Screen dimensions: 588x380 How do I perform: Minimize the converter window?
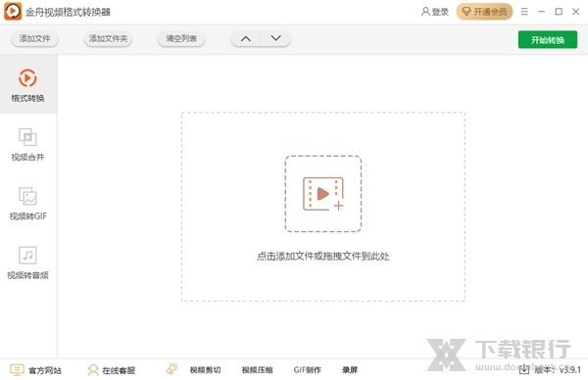[542, 12]
